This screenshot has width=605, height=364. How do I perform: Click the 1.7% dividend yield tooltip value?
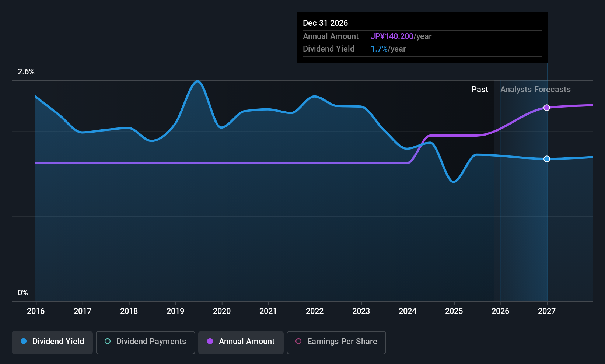(379, 49)
